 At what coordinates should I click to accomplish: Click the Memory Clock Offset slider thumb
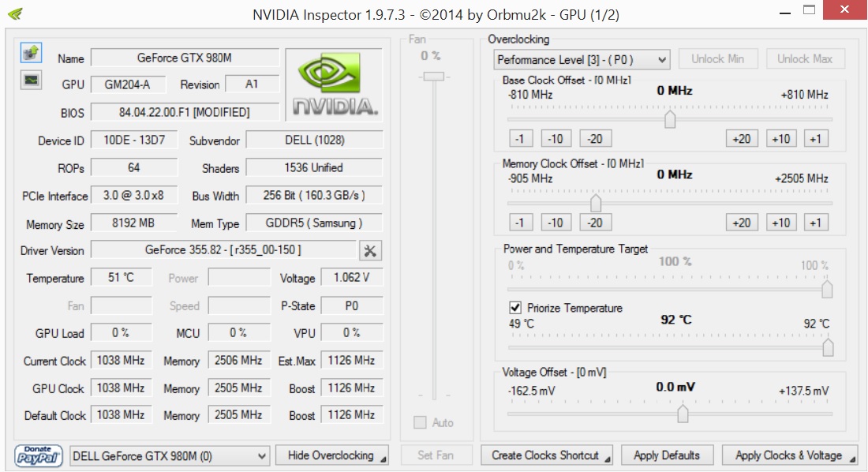pyautogui.click(x=596, y=204)
